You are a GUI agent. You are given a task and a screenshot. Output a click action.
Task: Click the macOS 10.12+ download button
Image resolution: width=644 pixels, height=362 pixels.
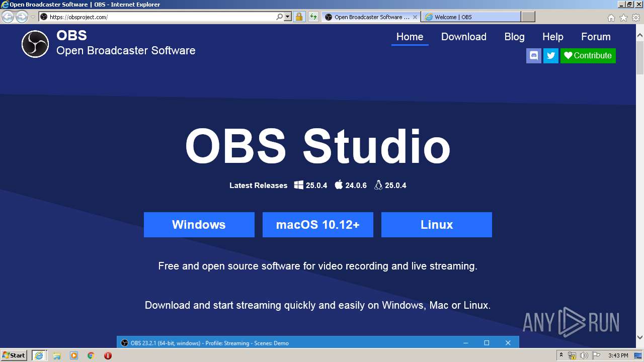tap(317, 225)
